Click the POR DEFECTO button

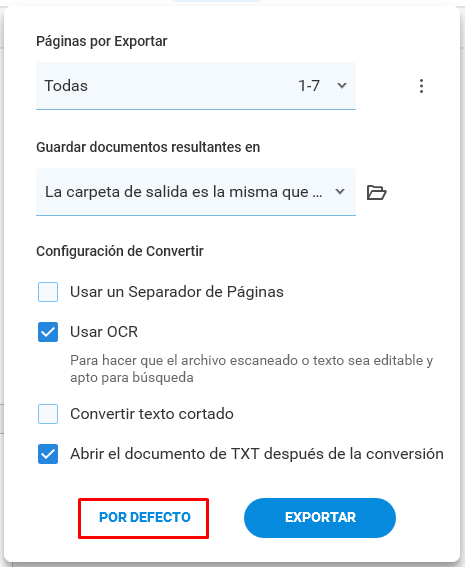(x=145, y=517)
